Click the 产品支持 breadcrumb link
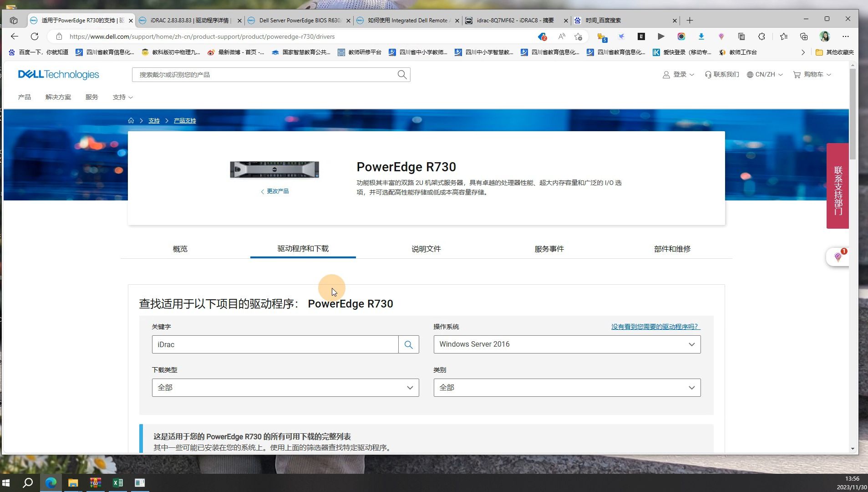The width and height of the screenshot is (868, 492). (x=185, y=121)
